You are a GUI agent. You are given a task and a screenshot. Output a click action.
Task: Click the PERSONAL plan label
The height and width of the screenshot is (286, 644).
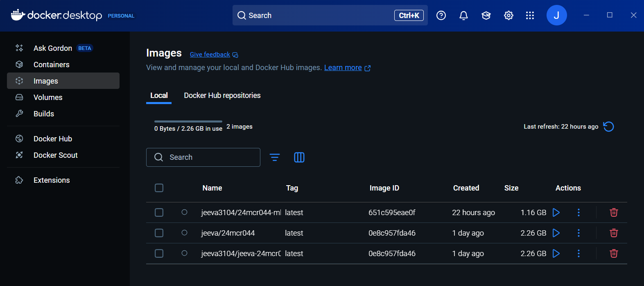coord(121,16)
